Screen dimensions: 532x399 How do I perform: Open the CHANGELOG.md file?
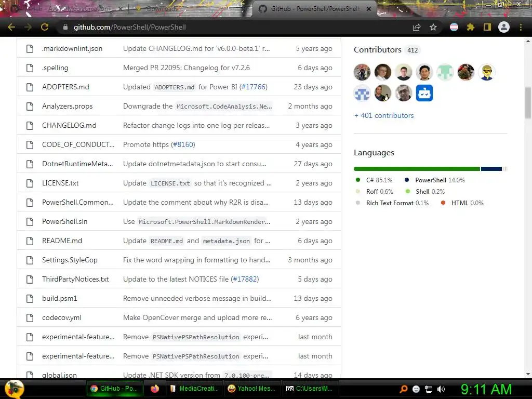tap(69, 126)
